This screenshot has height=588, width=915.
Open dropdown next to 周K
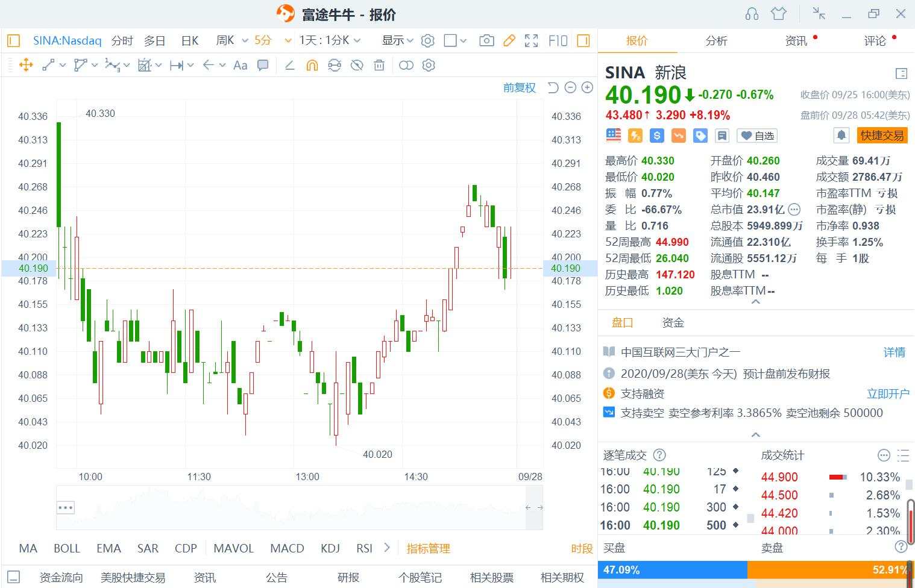coord(245,40)
